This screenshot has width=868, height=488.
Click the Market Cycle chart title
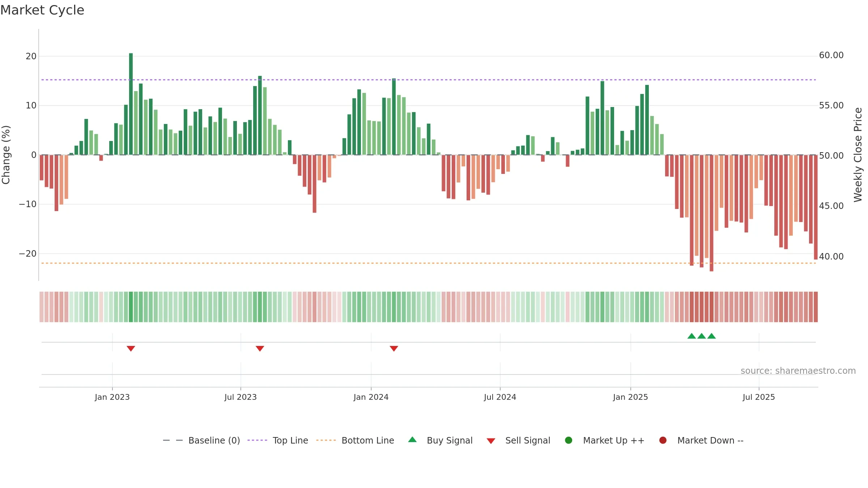(42, 10)
